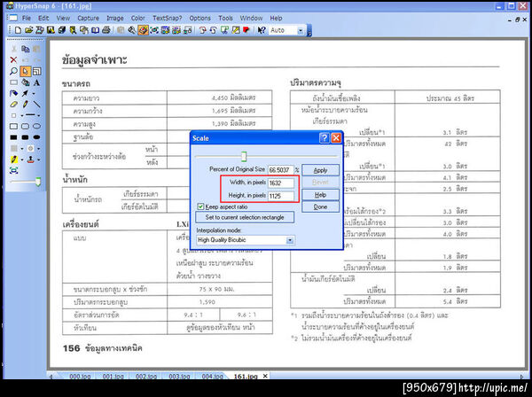Select the filled ellipse tool

pos(36,137)
